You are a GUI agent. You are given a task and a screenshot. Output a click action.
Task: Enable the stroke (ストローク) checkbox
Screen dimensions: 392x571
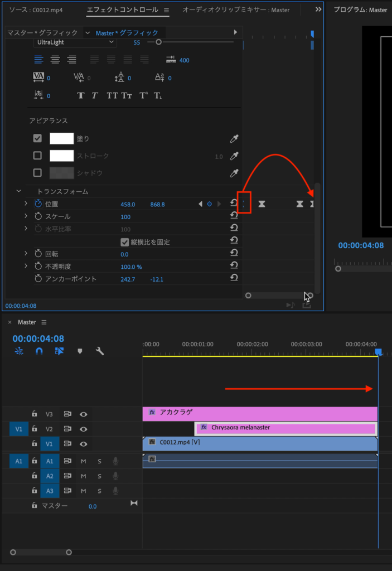coord(37,156)
